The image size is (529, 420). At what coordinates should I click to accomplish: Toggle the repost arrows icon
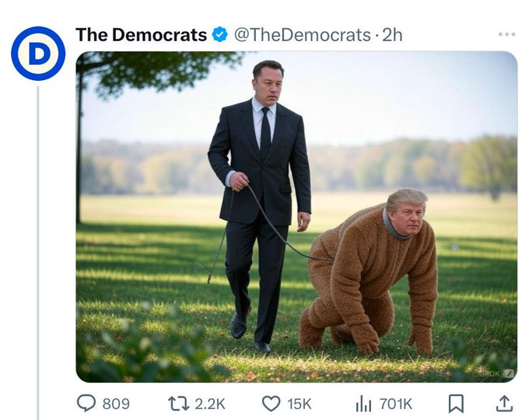click(x=177, y=403)
